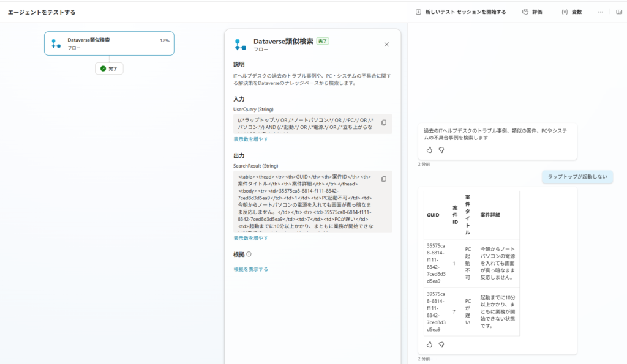This screenshot has width=627, height=364.
Task: Click the Dataverse類似検索 flow icon in detail panel
Action: coord(241,45)
